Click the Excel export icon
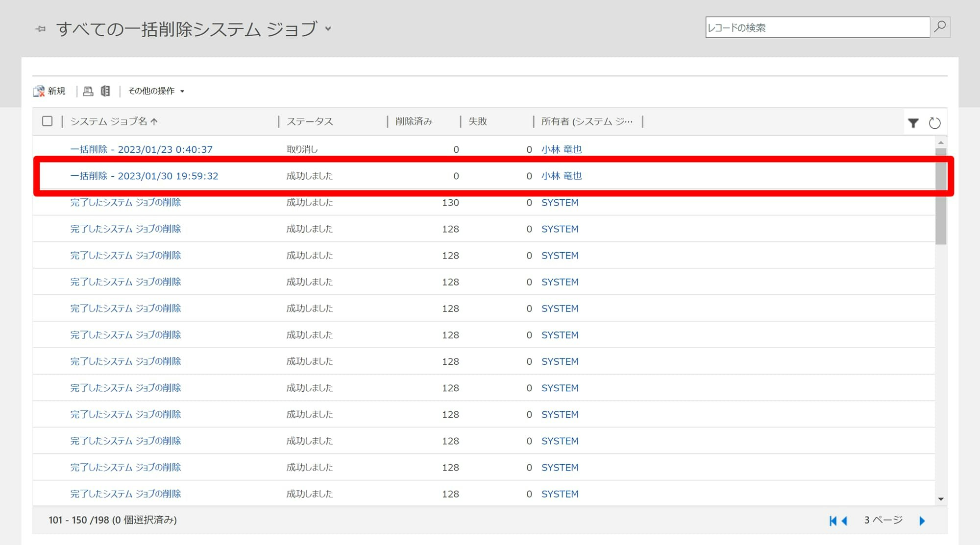The image size is (980, 545). 105,91
